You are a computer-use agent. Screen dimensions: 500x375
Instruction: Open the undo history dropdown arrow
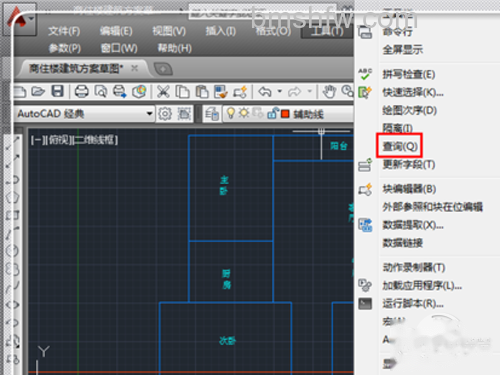(x=280, y=91)
